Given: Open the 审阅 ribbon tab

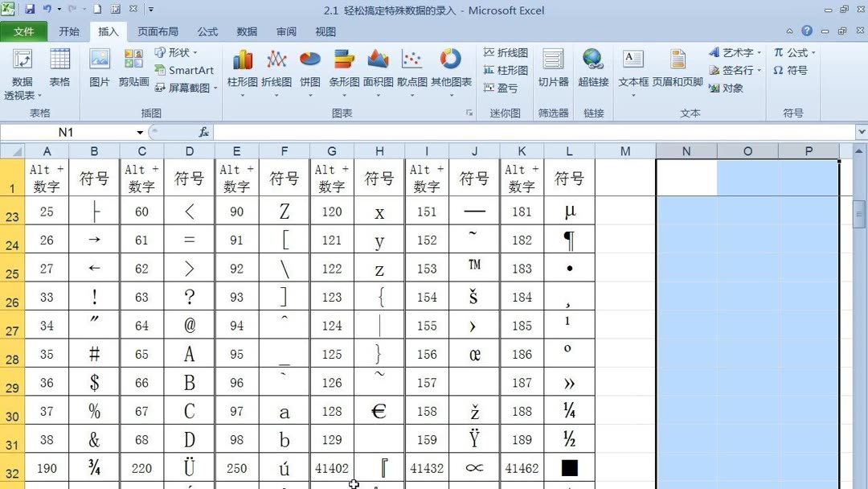Looking at the screenshot, I should click(x=285, y=31).
